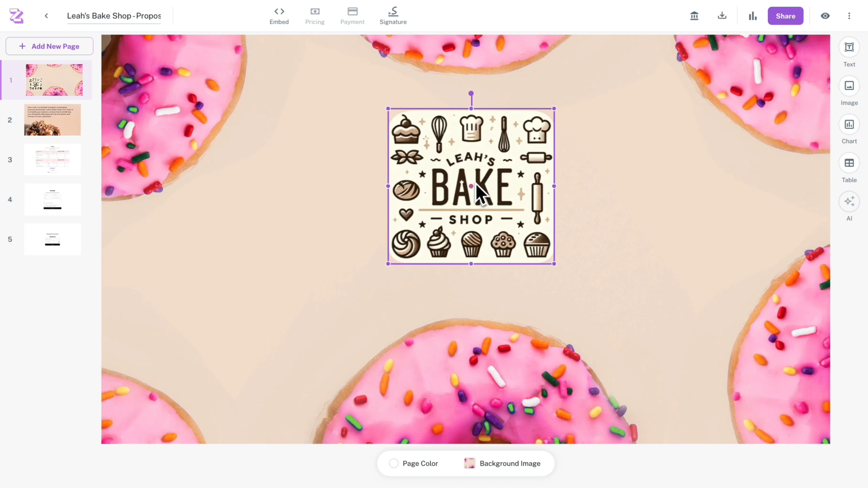Open the Signature tool
Screen dimensions: 868x488
tap(393, 16)
